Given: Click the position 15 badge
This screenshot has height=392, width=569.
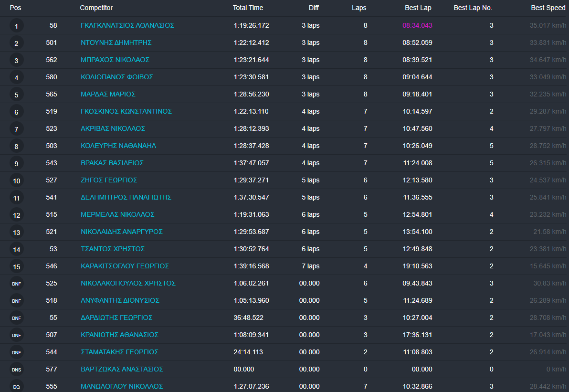Looking at the screenshot, I should pyautogui.click(x=16, y=266).
